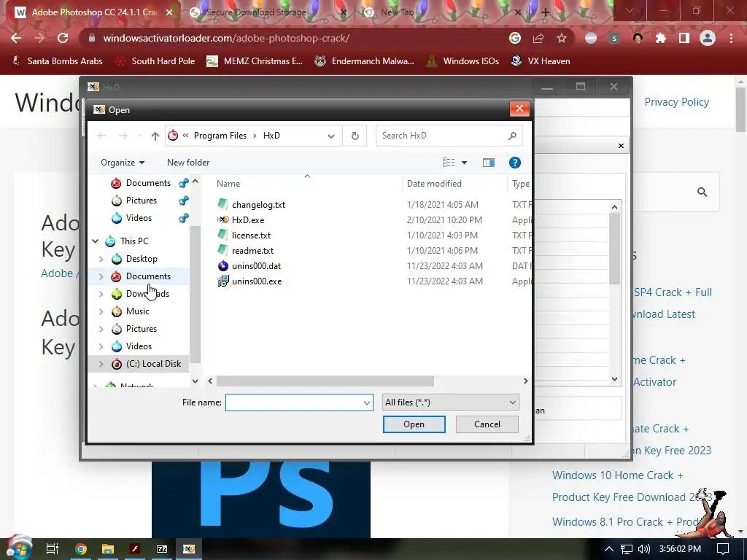Expand the Desktop tree node

101,259
